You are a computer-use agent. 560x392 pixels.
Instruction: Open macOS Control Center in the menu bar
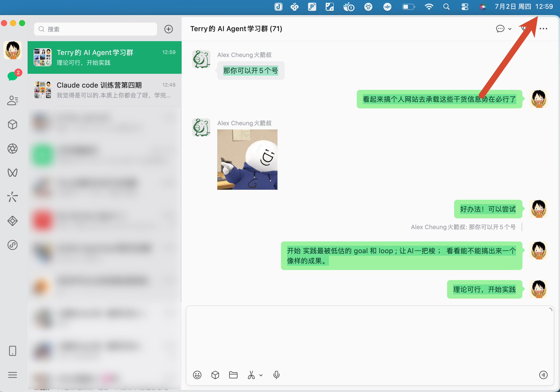[x=465, y=7]
